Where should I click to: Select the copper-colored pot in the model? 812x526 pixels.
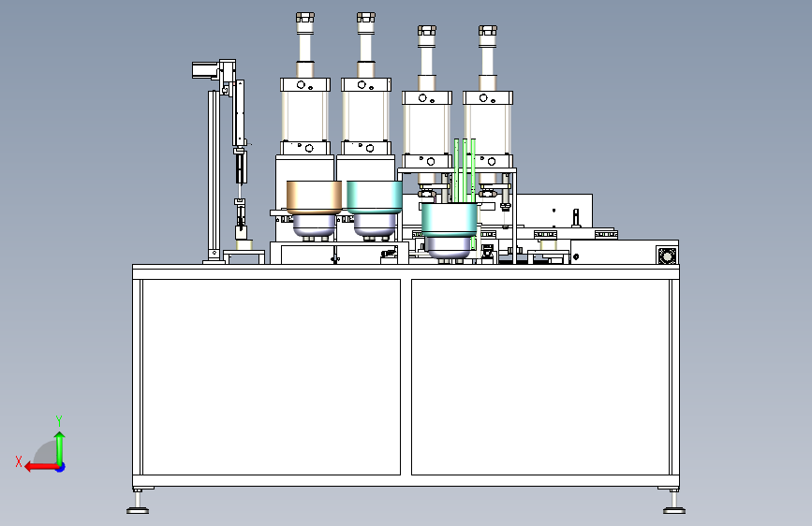(314, 197)
